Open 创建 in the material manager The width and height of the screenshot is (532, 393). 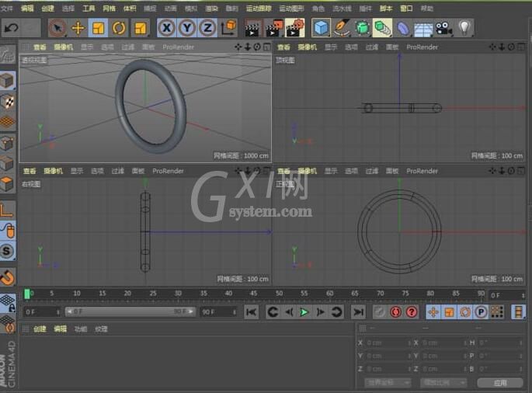coord(40,329)
